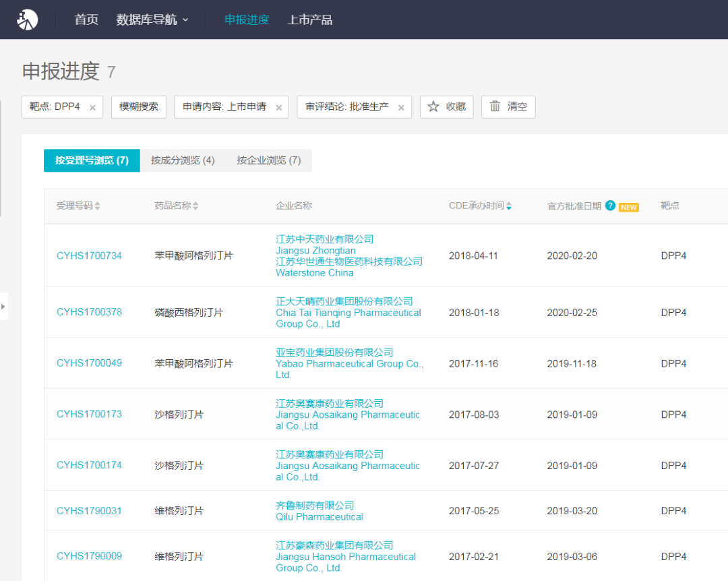Open company link 江苏豪森药业集团有限公司
This screenshot has width=728, height=581.
click(334, 545)
